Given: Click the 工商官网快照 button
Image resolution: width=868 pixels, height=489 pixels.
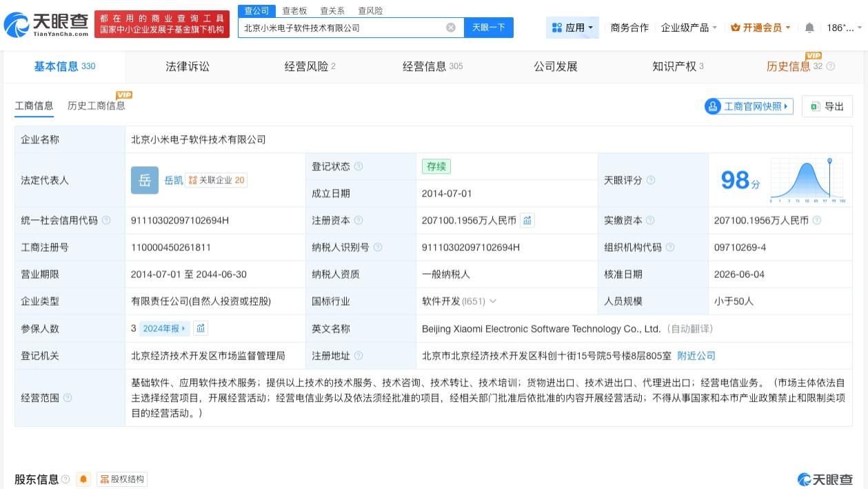Looking at the screenshot, I should (749, 106).
